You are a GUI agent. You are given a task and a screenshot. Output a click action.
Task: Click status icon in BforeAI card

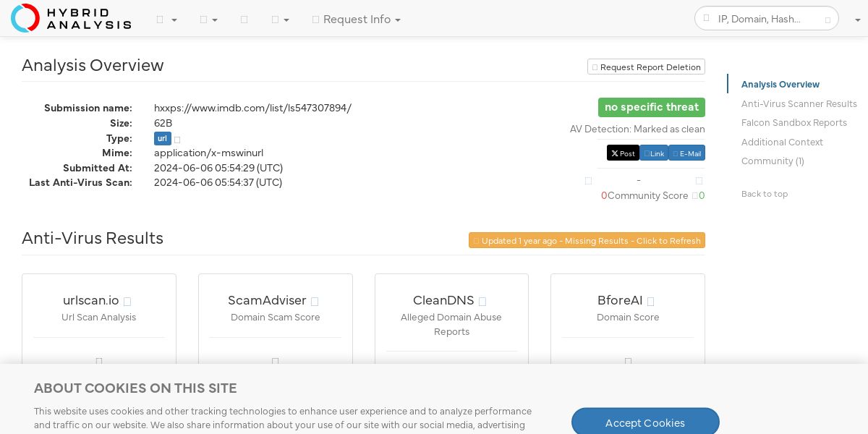click(628, 360)
